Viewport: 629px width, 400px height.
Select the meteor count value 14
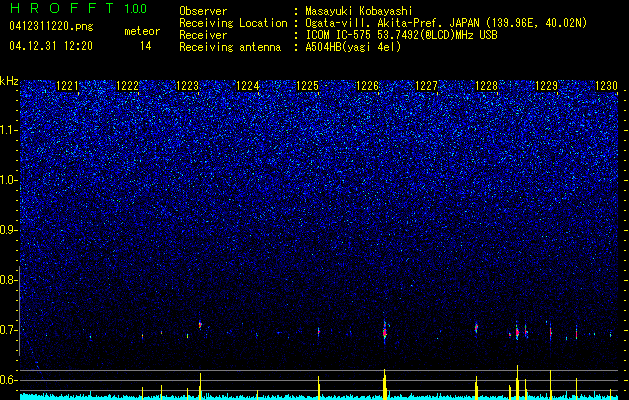pyautogui.click(x=146, y=46)
